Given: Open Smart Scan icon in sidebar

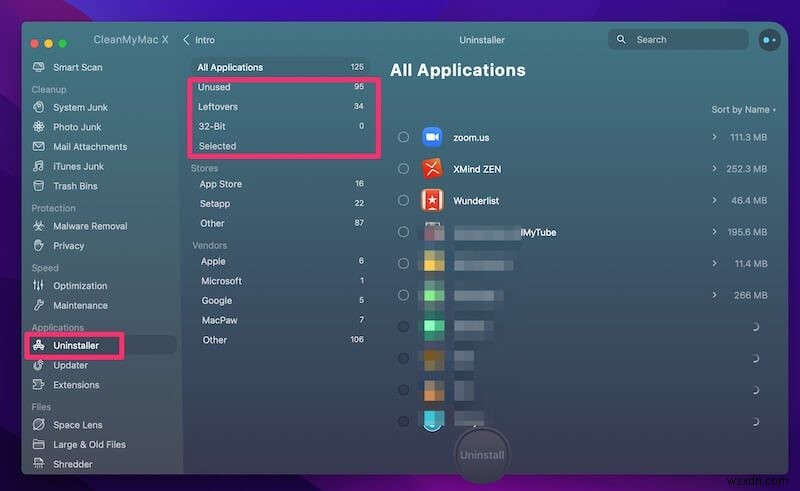Looking at the screenshot, I should click(38, 67).
